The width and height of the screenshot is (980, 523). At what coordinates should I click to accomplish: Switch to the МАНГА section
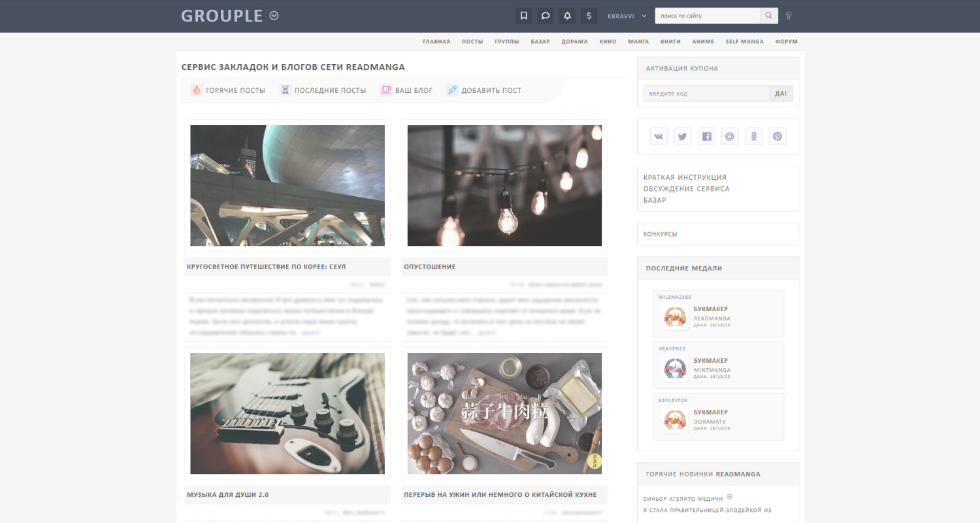pos(638,41)
